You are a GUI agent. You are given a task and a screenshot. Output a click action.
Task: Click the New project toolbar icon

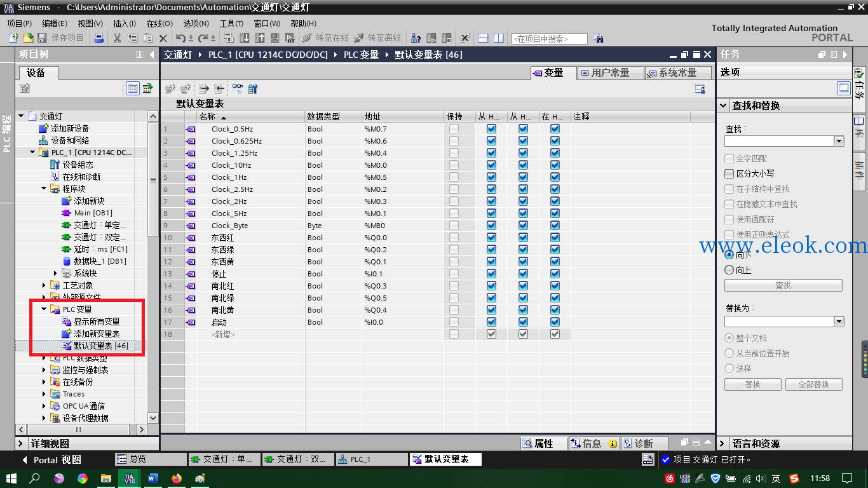[13, 38]
